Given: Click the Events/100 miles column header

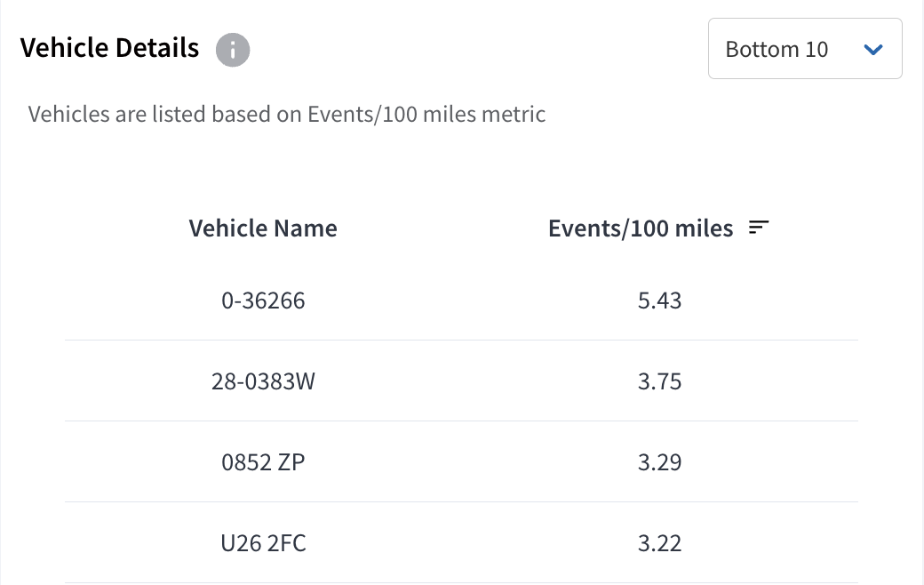Looking at the screenshot, I should click(x=641, y=228).
